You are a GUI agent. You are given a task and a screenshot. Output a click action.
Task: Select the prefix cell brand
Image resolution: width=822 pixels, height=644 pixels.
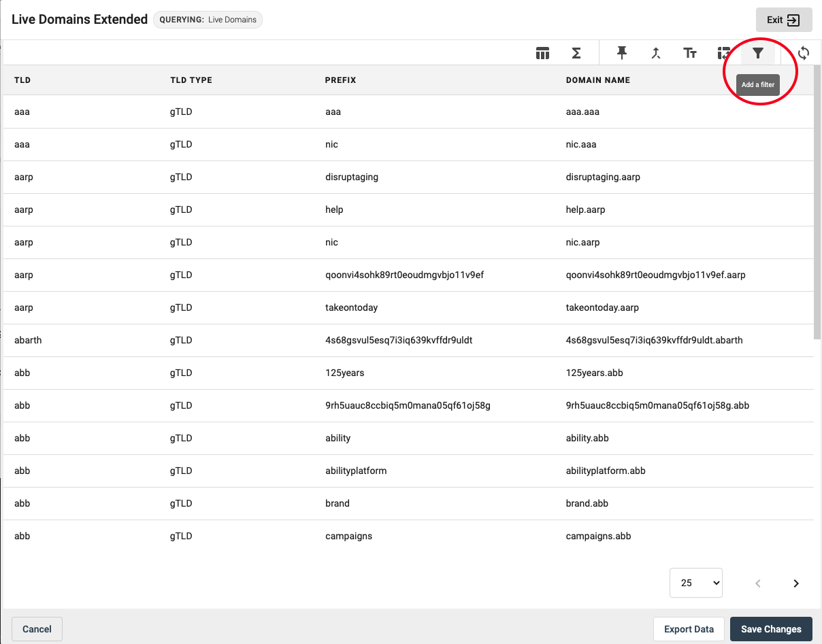point(338,503)
